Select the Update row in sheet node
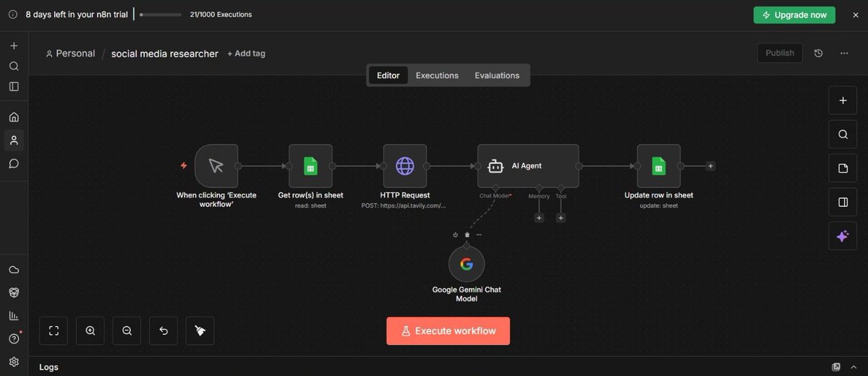The width and height of the screenshot is (868, 376). point(659,166)
